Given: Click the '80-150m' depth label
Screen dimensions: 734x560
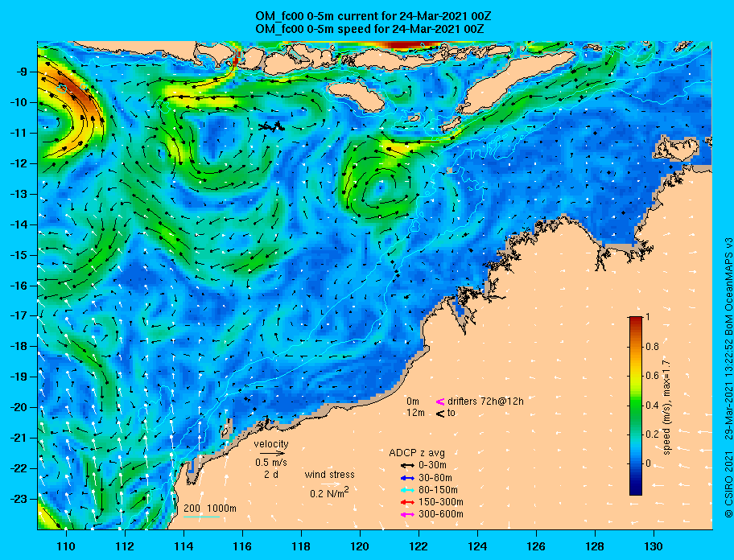Looking at the screenshot, I should point(438,490).
